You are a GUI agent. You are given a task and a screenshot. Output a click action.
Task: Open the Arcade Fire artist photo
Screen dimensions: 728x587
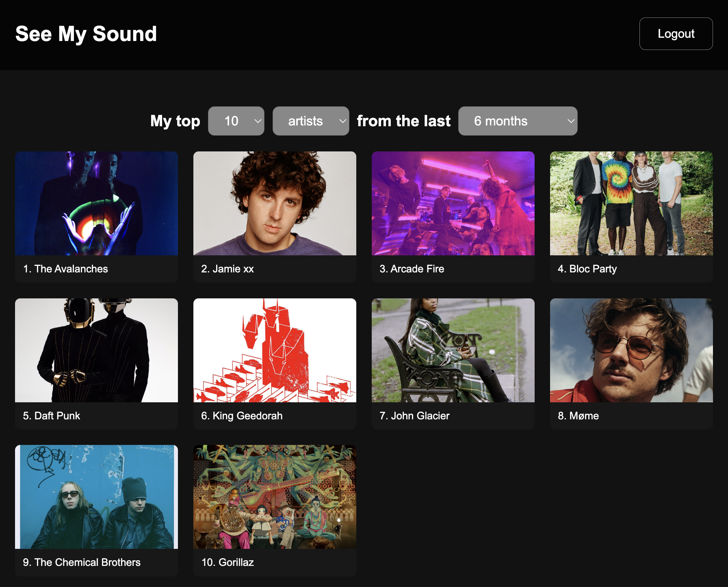453,203
